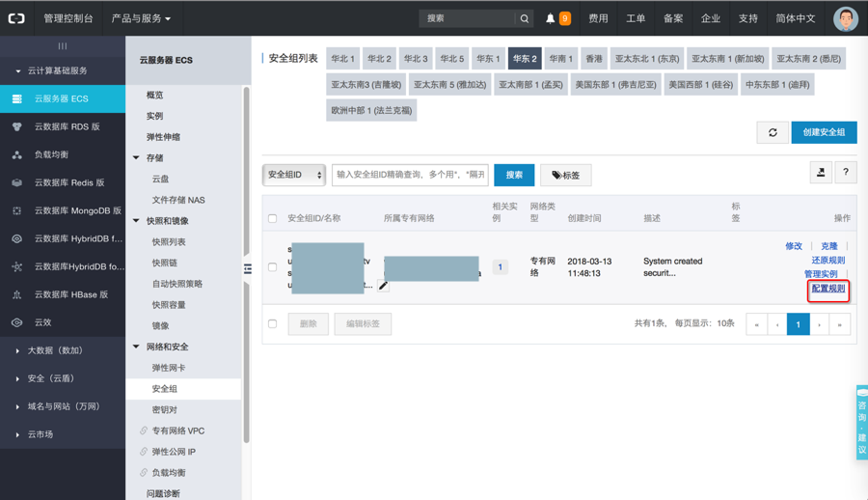Go to pagination page 1
Viewport: 868px width, 500px height.
coord(798,324)
